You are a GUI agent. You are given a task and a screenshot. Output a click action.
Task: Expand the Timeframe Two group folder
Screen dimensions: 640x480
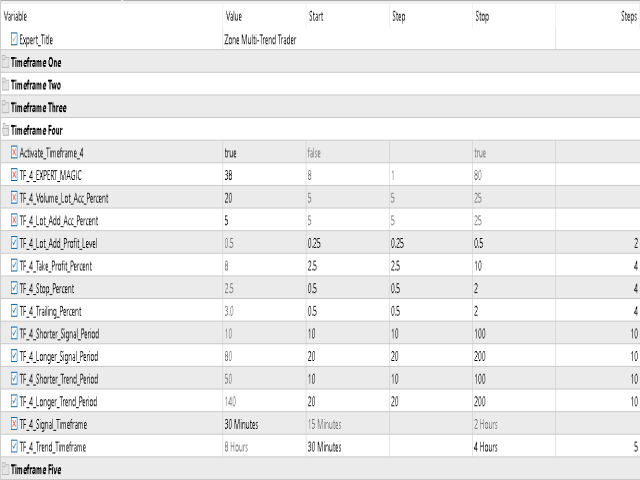pyautogui.click(x=6, y=85)
